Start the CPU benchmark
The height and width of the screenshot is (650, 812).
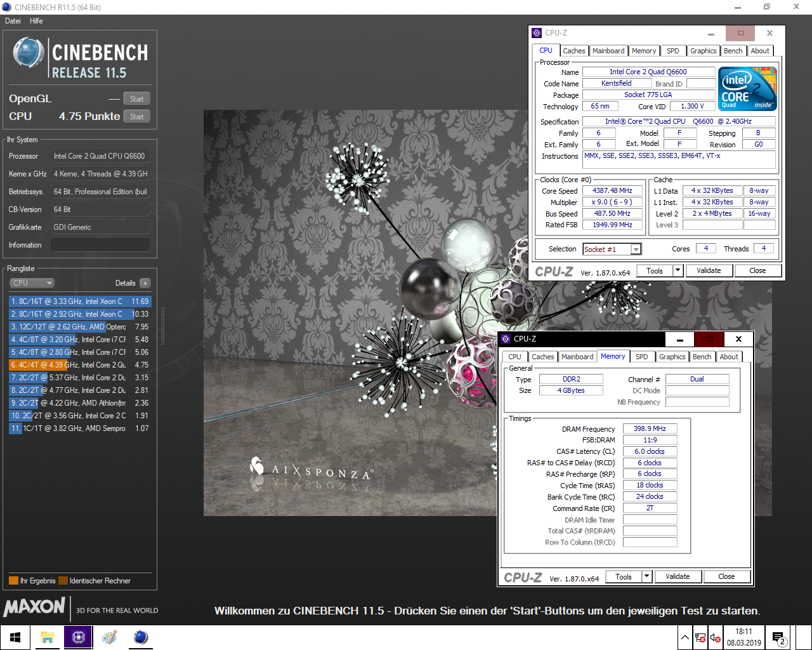pyautogui.click(x=137, y=117)
